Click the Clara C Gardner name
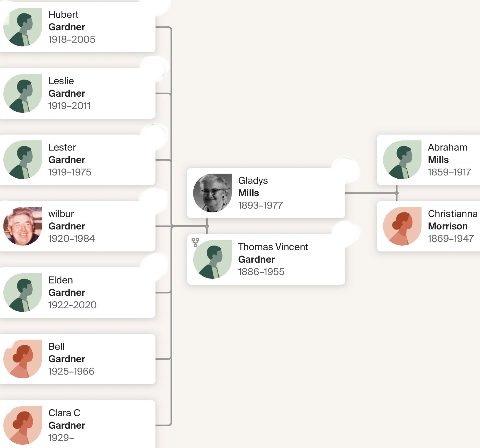Screen dimensions: 480x448 pos(67,419)
